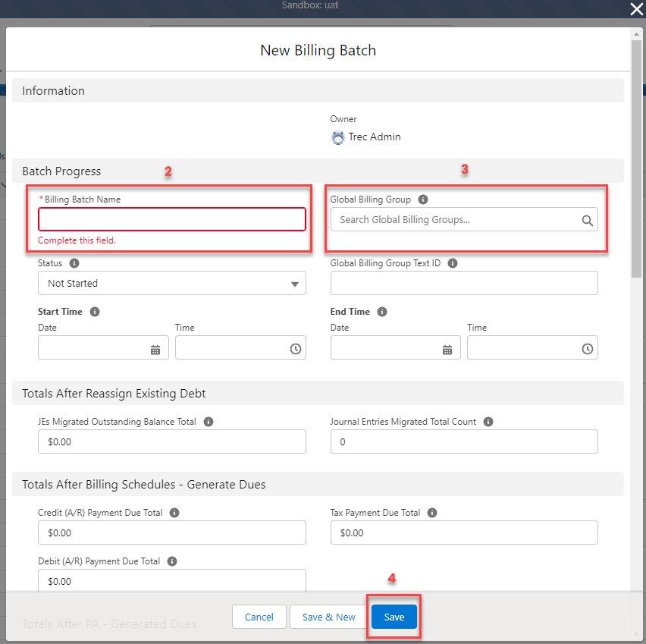The image size is (646, 644).
Task: Close the New Billing Batch modal
Action: click(635, 10)
